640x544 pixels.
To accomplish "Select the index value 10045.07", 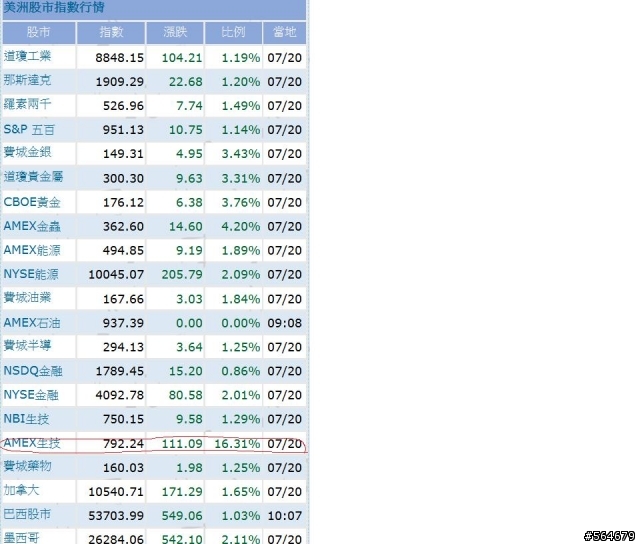I will pos(116,275).
